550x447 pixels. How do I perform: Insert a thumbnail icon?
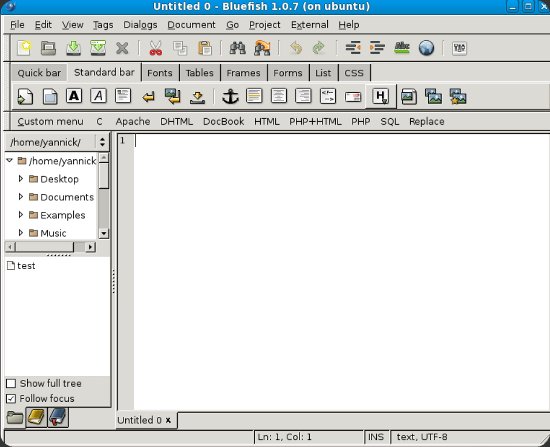(x=434, y=96)
